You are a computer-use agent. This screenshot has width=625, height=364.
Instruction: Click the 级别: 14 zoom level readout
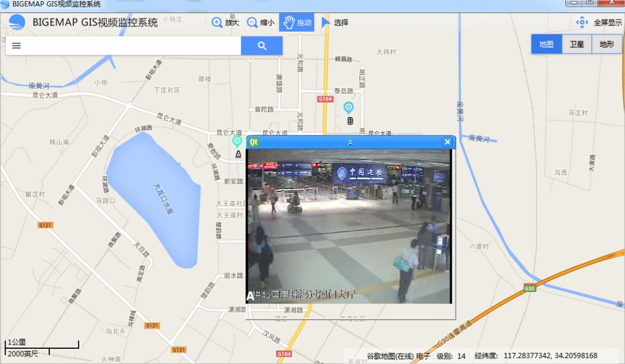(x=451, y=356)
